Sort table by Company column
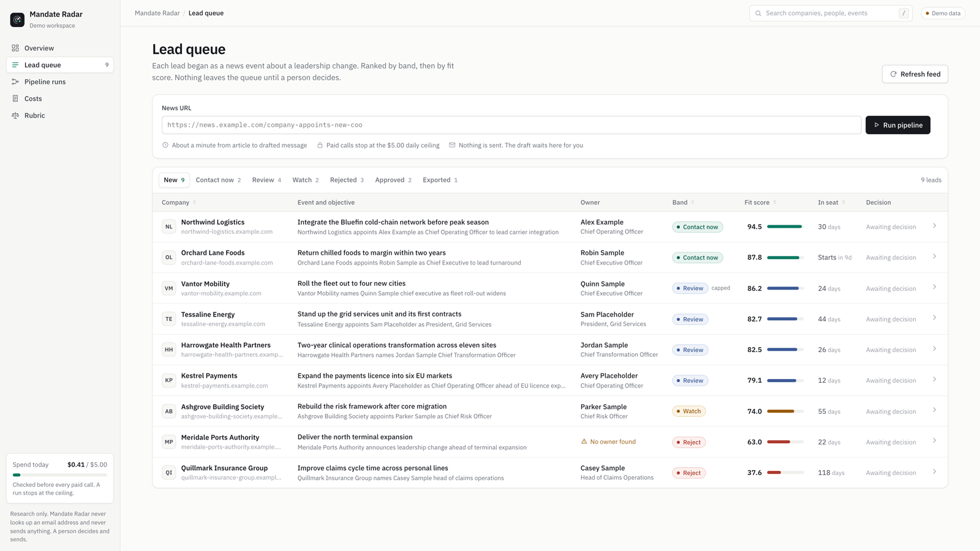The image size is (980, 551). 179,202
